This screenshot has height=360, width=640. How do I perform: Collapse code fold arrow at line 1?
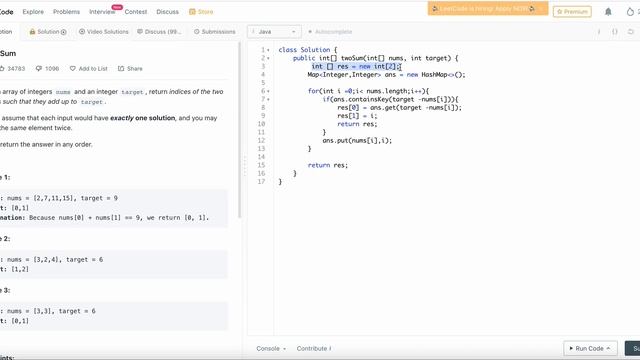[x=268, y=50]
